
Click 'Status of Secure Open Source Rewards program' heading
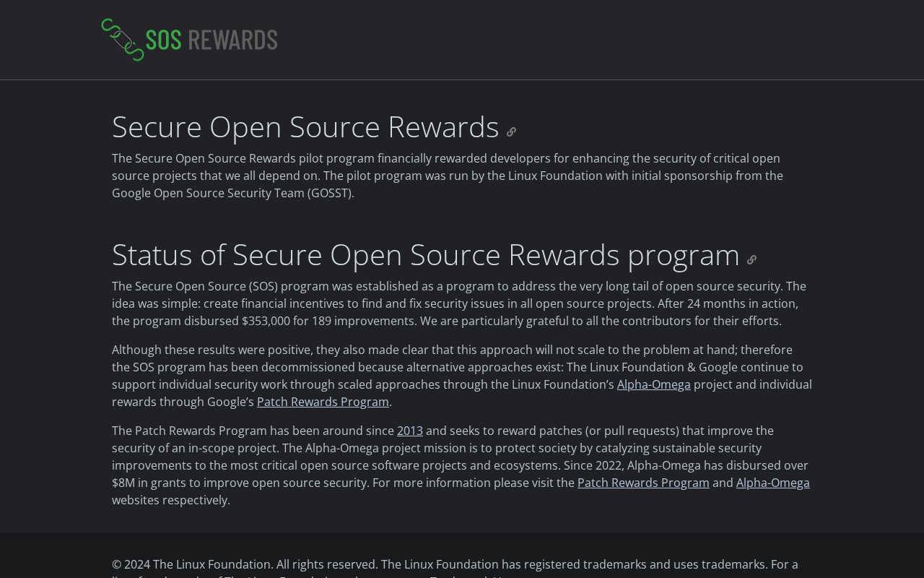click(x=425, y=255)
